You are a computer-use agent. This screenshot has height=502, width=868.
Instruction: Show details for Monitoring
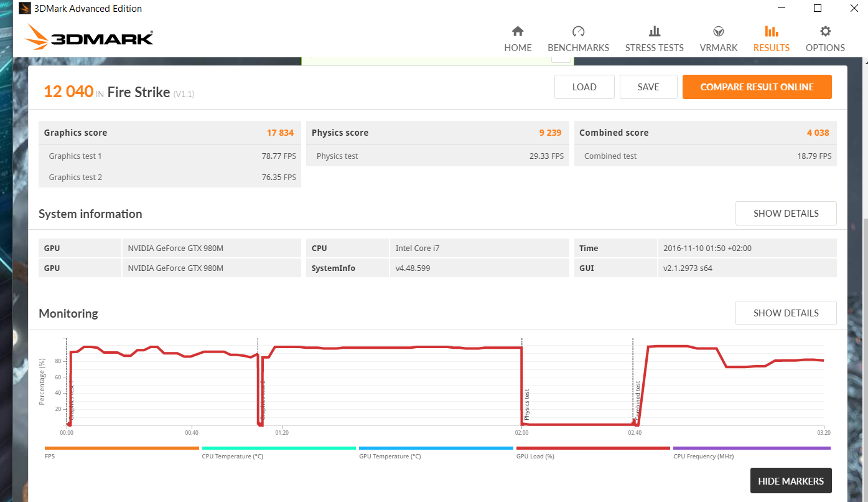pyautogui.click(x=786, y=313)
